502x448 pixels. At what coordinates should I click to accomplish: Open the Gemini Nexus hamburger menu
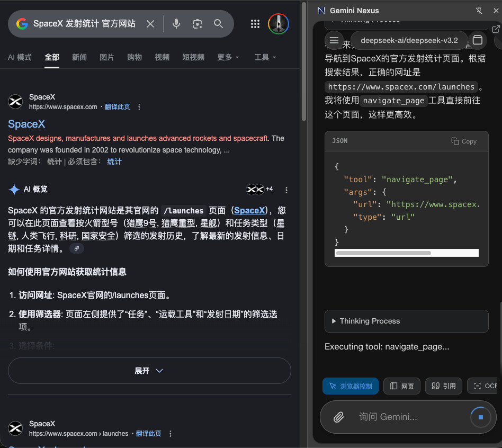334,40
